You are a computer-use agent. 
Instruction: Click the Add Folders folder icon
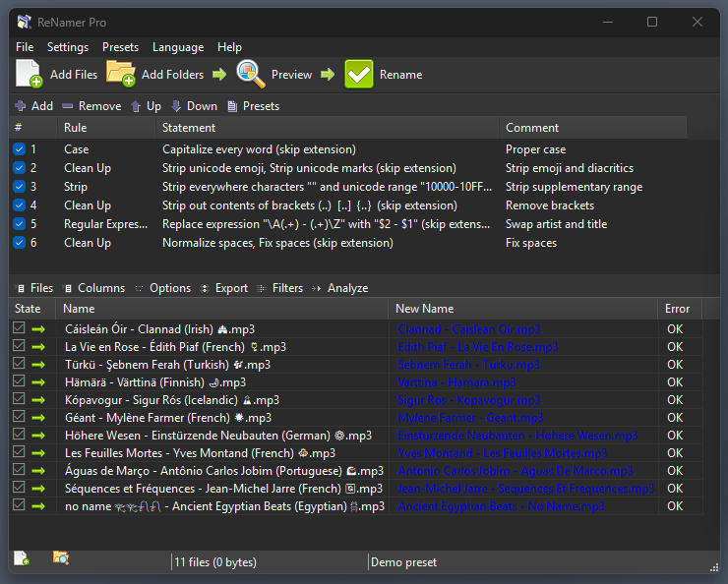click(121, 74)
